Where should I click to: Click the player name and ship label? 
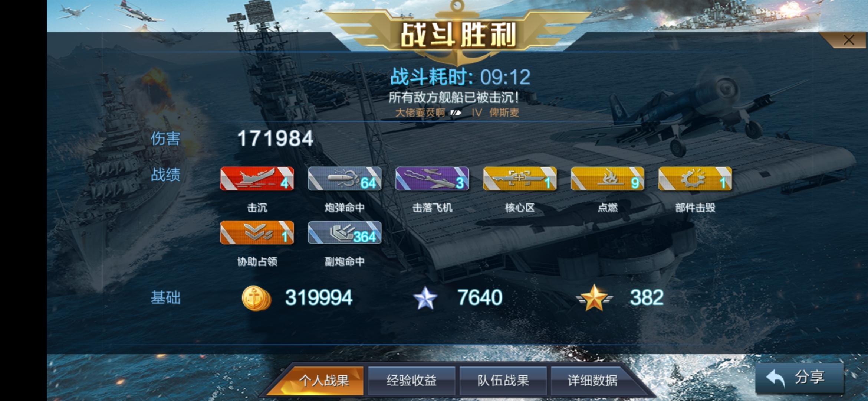pos(457,113)
